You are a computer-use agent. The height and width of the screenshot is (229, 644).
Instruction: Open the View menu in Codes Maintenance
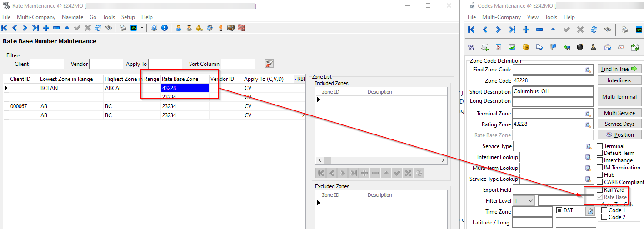click(532, 17)
